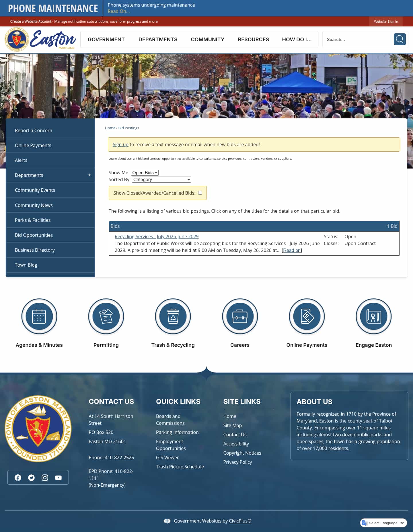The width and height of the screenshot is (413, 532).
Task: Visit the Facebook page icon
Action: pyautogui.click(x=18, y=478)
